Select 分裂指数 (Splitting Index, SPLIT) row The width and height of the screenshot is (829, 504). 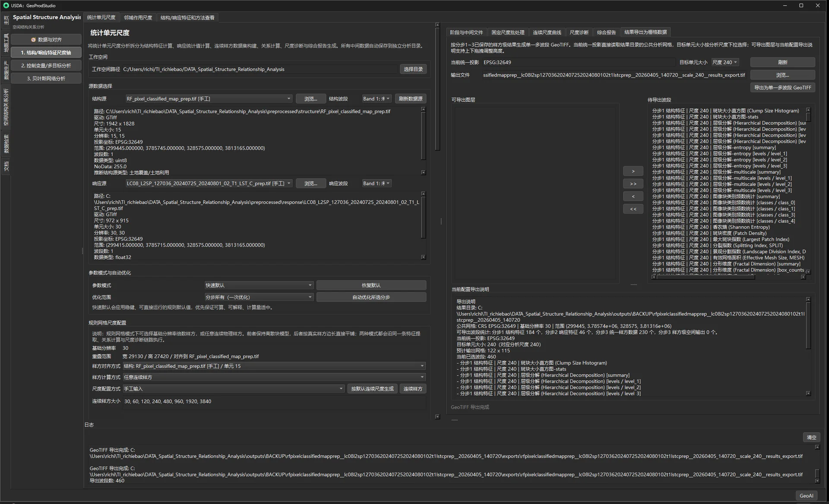[x=728, y=246]
